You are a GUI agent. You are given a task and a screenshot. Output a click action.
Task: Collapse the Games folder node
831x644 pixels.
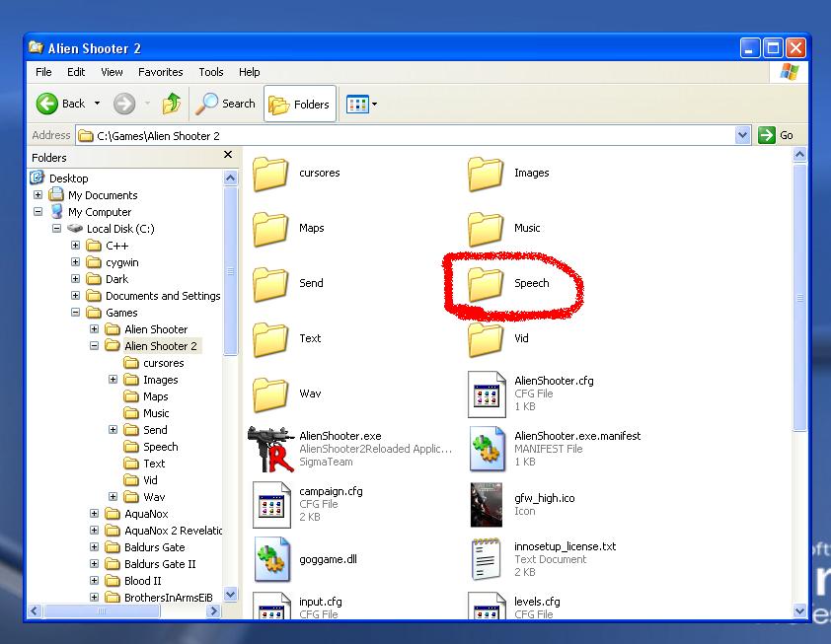pyautogui.click(x=76, y=313)
